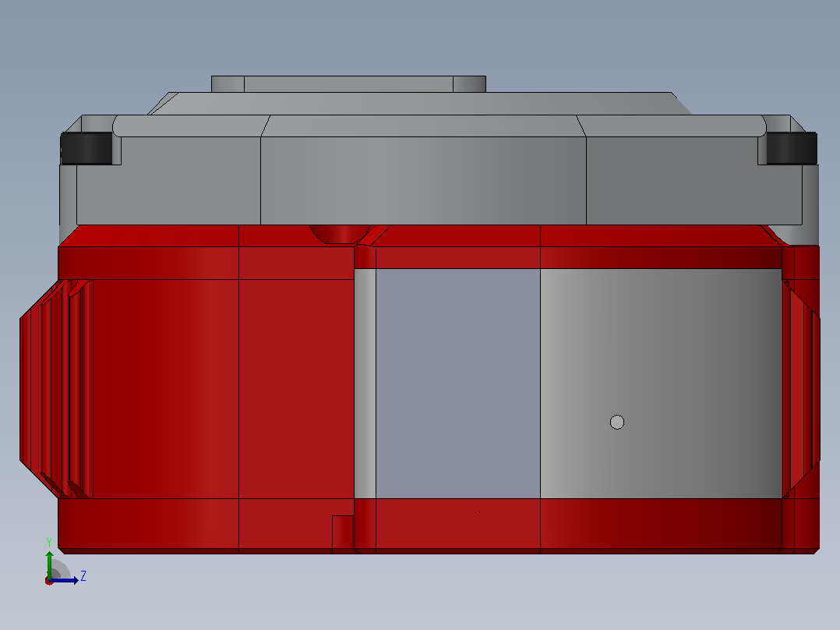Click the green Y axis arrow of the triad
840x630 pixels.
pos(49,564)
